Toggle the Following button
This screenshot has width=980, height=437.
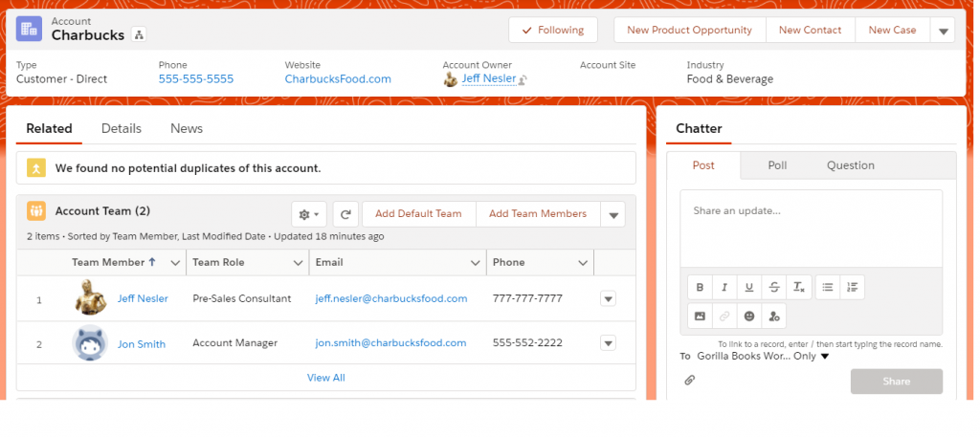pos(553,30)
